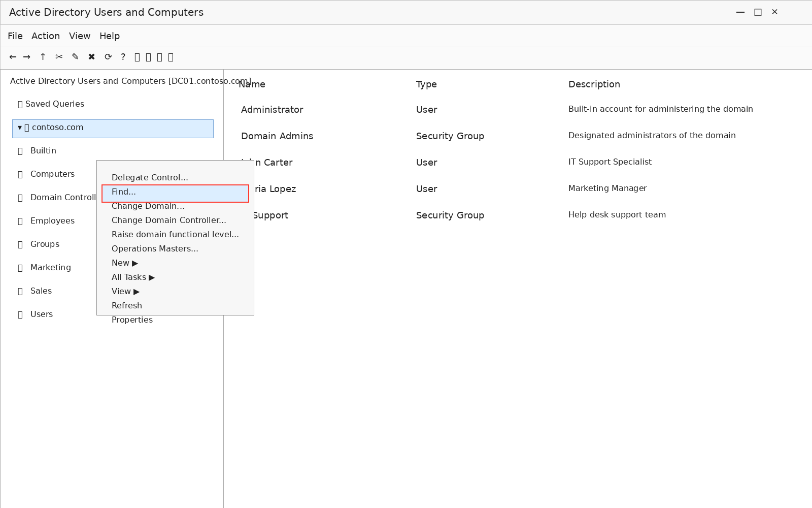This screenshot has height=508, width=812.
Task: Click the Forward arrow in the toolbar
Action: pos(27,57)
